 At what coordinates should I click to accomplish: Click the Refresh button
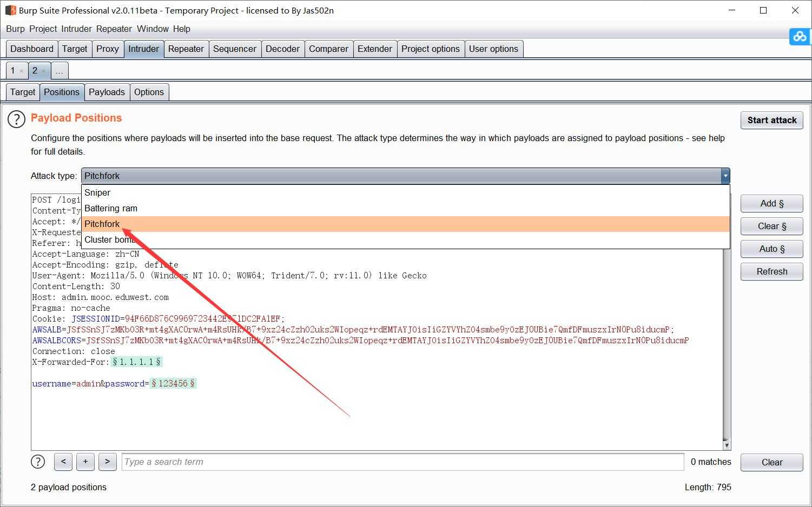click(772, 271)
